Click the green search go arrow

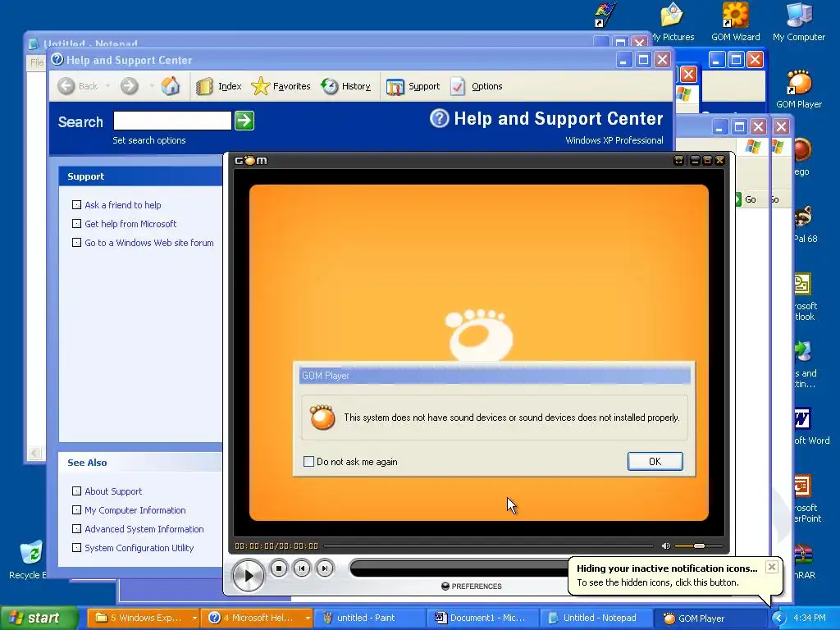click(x=244, y=121)
